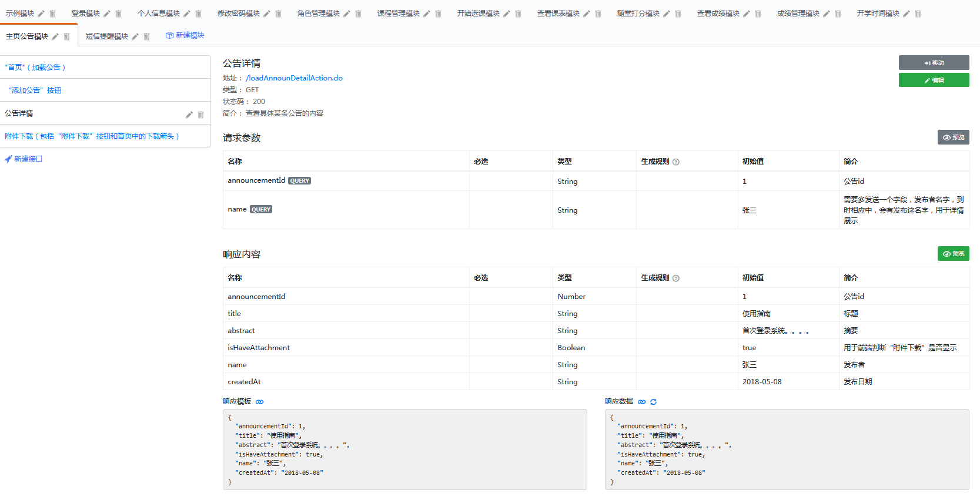Open the 查看成绩模块 tab

[718, 14]
